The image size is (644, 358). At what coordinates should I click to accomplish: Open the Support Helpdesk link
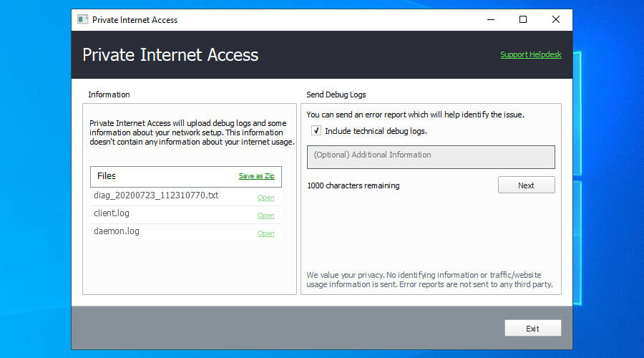(531, 54)
